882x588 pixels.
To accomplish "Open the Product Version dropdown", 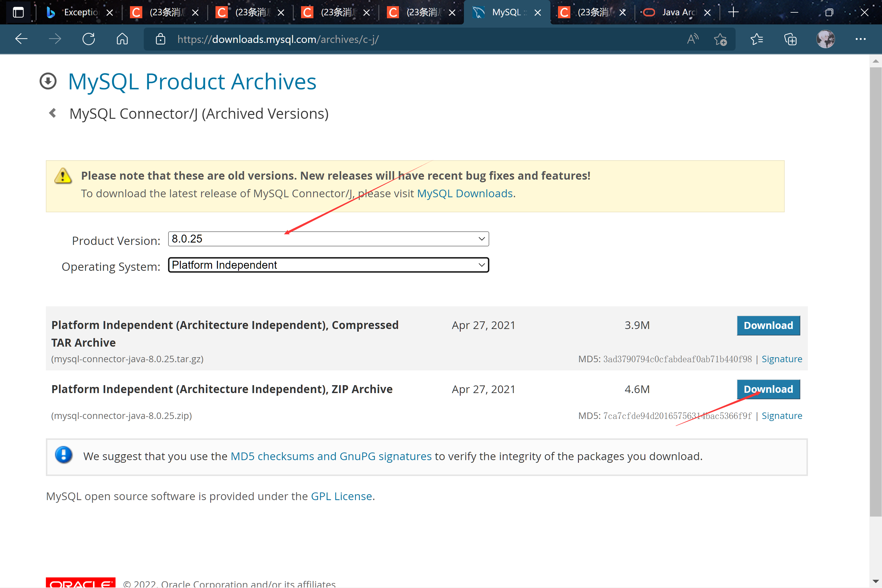I will point(328,239).
